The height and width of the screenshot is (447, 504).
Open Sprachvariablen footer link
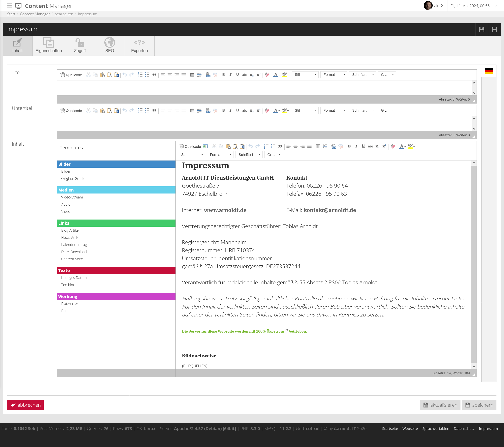coord(435,429)
